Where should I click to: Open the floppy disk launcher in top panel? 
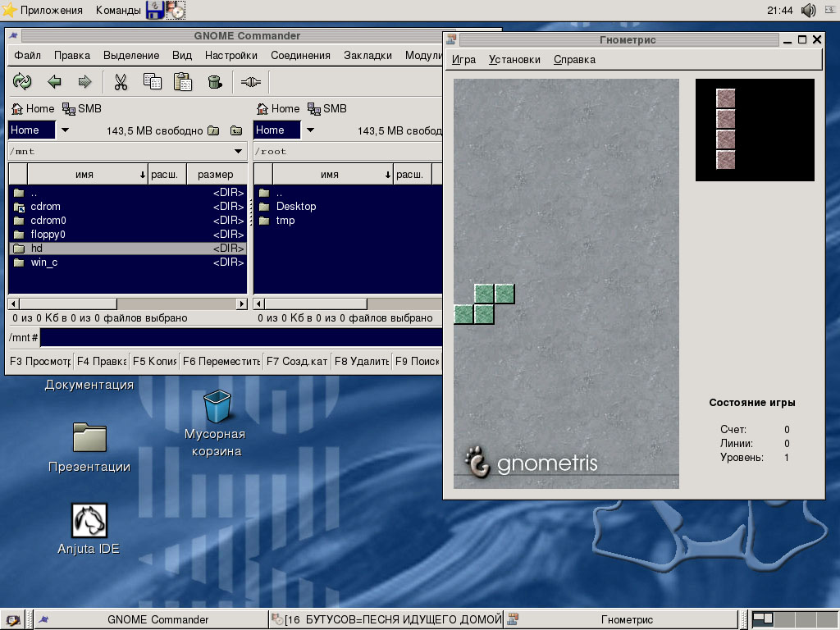point(155,10)
